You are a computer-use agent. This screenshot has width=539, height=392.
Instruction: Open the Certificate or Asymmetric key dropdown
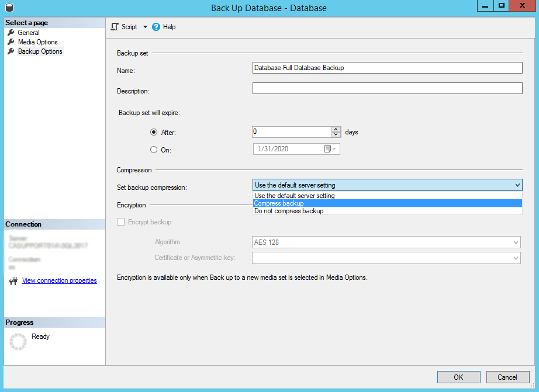[386, 258]
